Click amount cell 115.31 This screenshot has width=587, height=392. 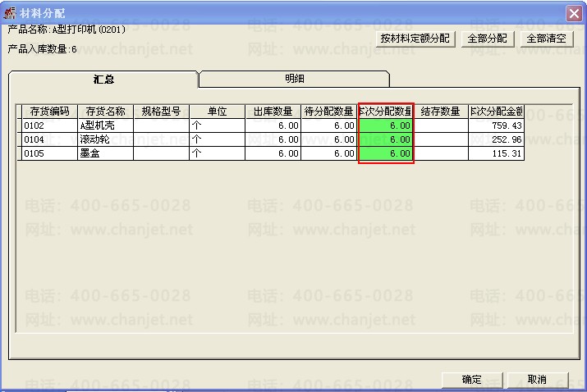tap(496, 153)
